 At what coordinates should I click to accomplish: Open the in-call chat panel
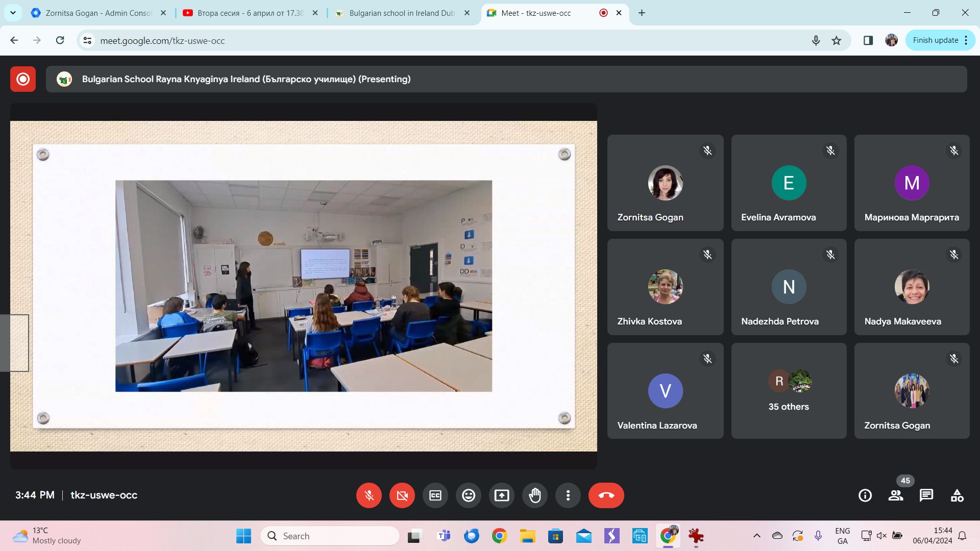click(926, 495)
